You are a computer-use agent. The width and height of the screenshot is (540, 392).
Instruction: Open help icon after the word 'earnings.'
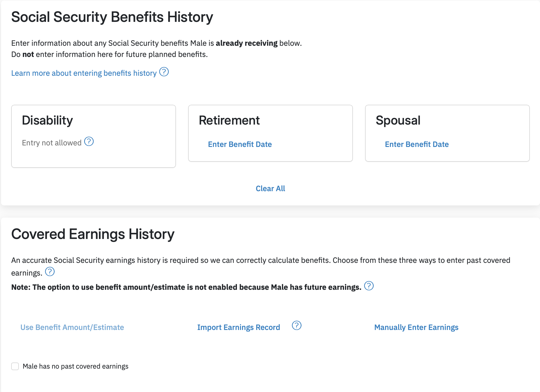(x=50, y=272)
